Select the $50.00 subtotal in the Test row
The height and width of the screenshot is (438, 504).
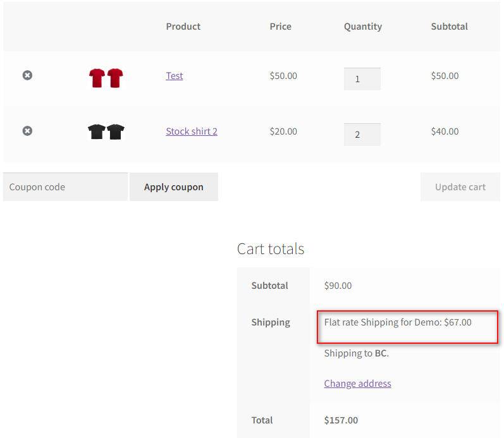click(x=445, y=76)
